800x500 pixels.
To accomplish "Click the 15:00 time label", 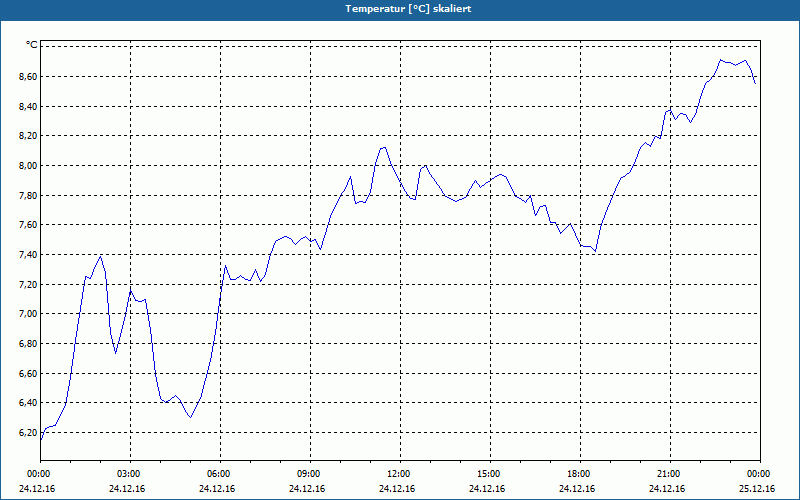I will pyautogui.click(x=490, y=474).
